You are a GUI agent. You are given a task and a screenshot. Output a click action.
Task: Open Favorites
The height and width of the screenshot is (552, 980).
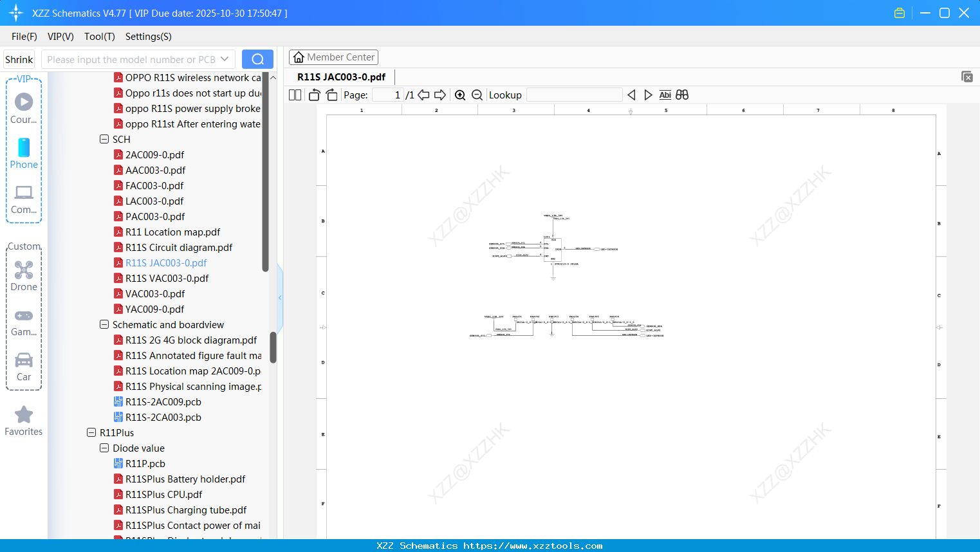click(x=24, y=421)
